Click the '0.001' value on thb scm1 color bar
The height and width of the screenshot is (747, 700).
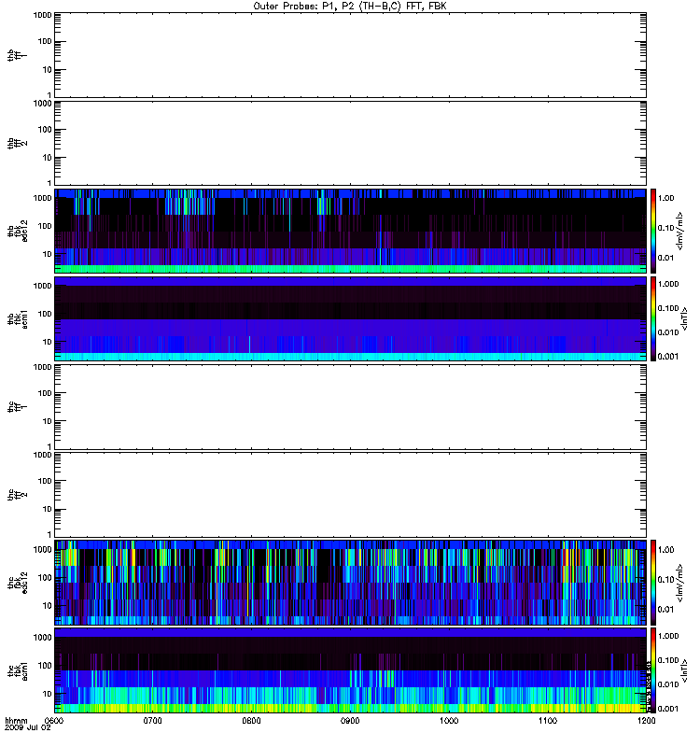point(668,357)
